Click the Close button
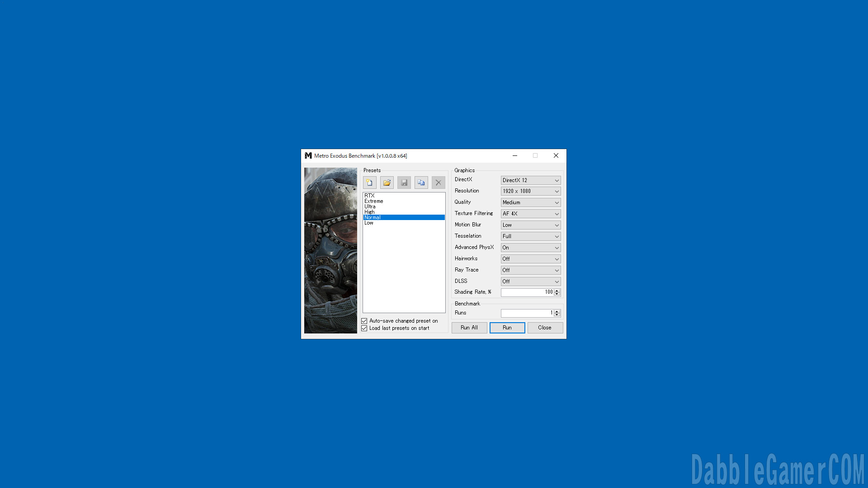This screenshot has height=488, width=868. (545, 328)
